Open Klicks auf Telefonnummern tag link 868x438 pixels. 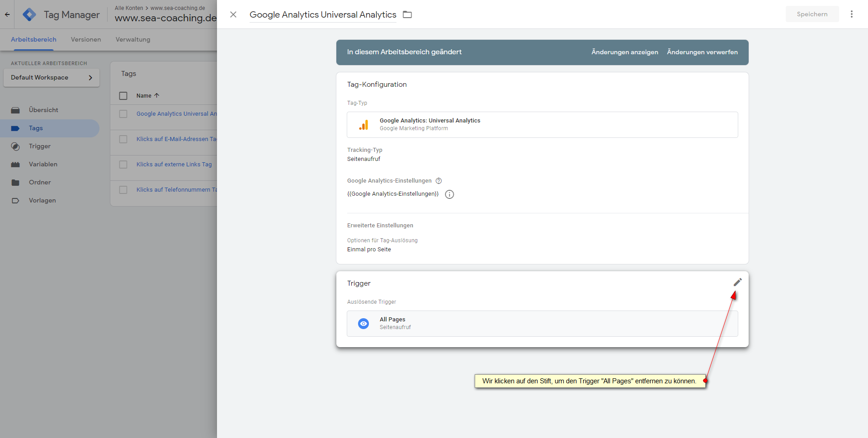click(177, 190)
